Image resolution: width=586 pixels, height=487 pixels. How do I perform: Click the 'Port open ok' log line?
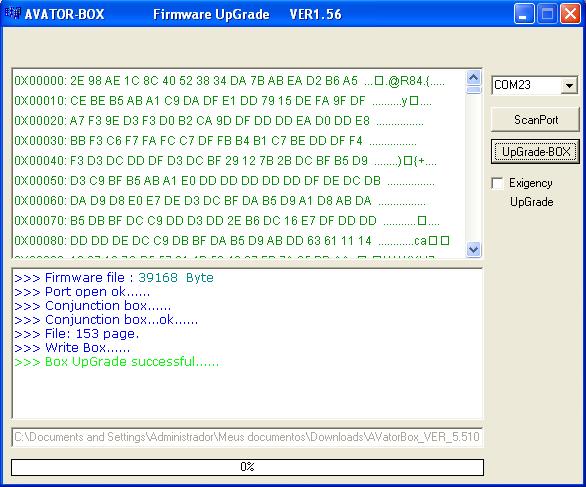(82, 292)
